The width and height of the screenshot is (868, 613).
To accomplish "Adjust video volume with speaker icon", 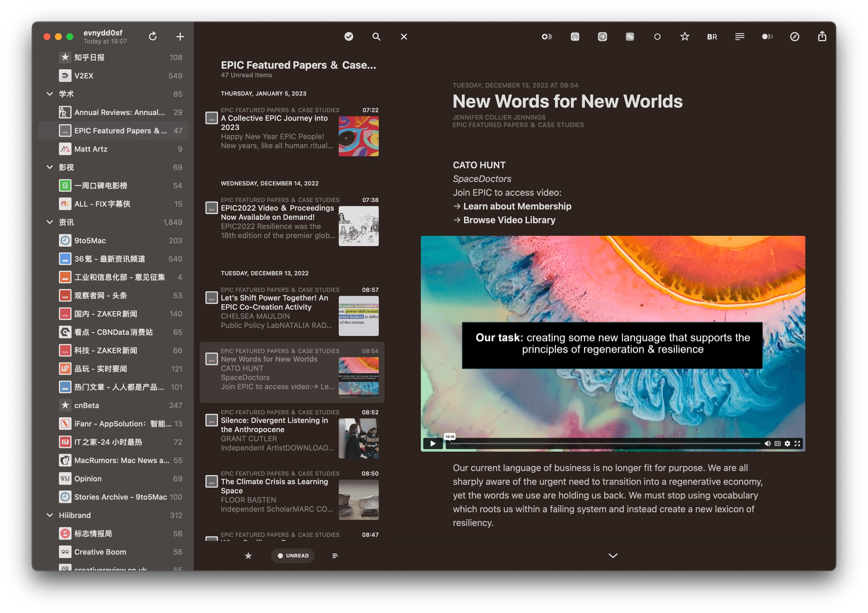I will point(767,443).
